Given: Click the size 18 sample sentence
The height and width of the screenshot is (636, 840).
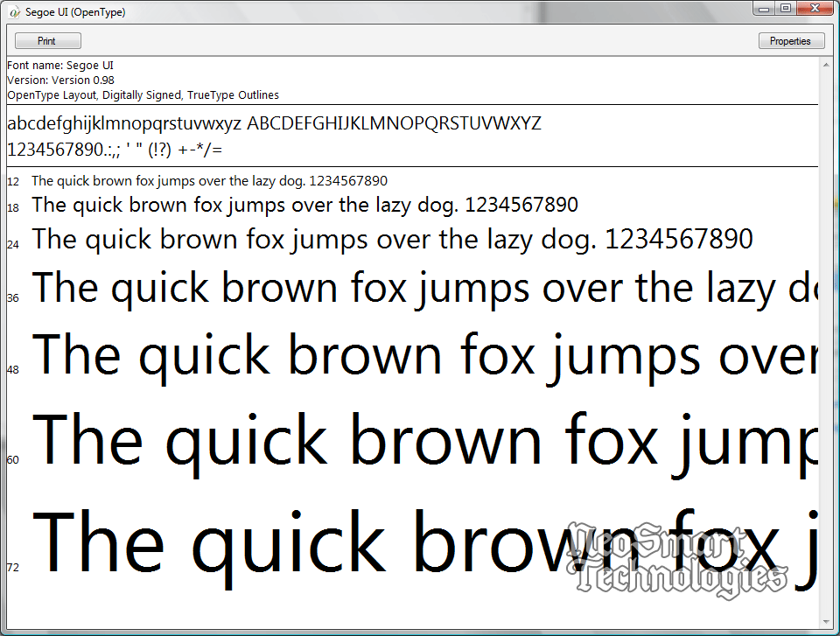Looking at the screenshot, I should [304, 206].
